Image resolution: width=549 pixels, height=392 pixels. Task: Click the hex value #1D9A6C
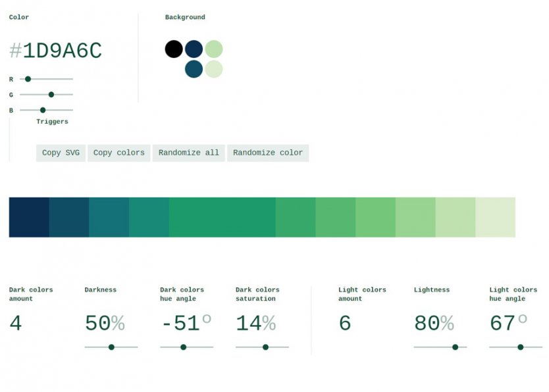click(55, 51)
